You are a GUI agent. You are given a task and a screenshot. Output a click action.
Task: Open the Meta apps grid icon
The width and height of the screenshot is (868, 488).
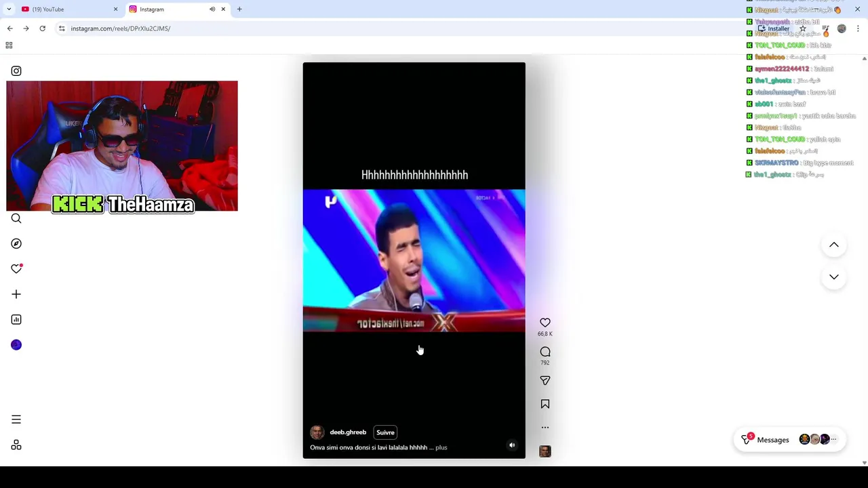point(16,445)
